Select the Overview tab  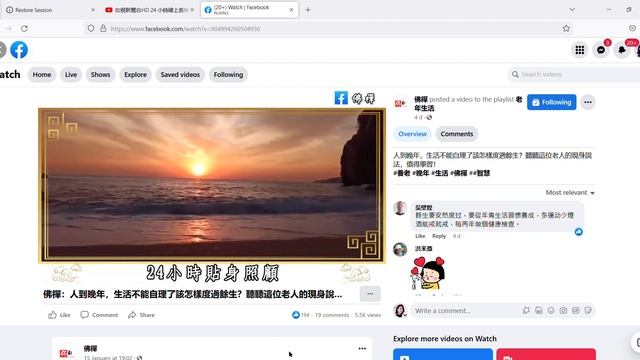coord(412,134)
